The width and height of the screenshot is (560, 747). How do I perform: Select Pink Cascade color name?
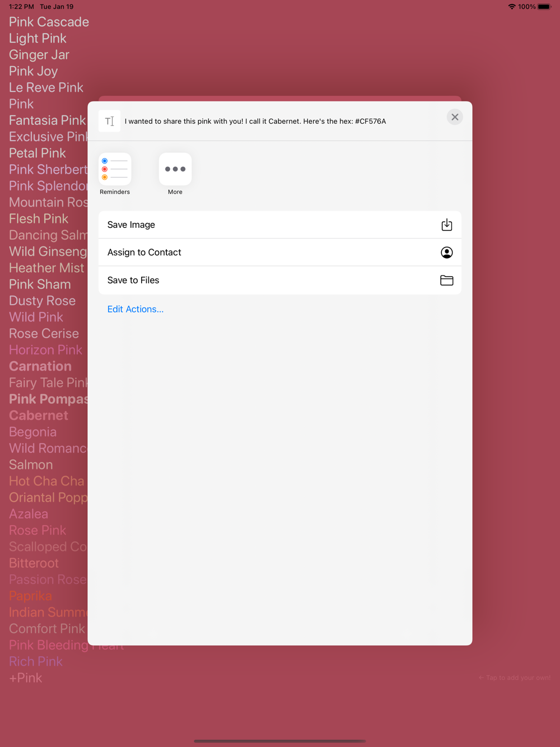(x=49, y=22)
